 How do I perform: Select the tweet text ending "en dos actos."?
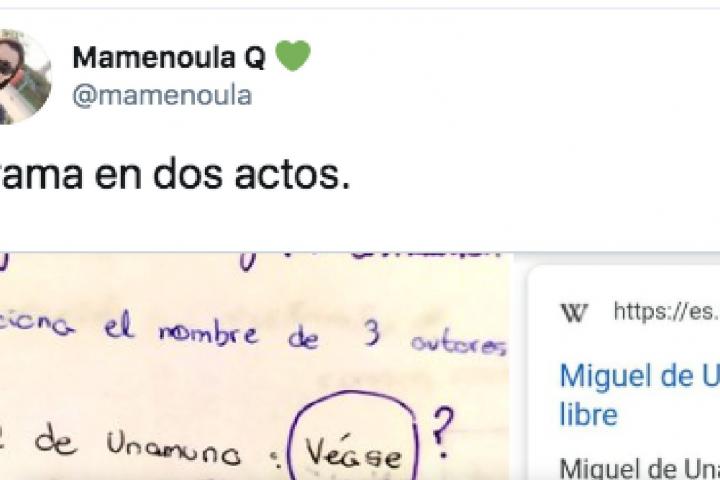click(175, 175)
